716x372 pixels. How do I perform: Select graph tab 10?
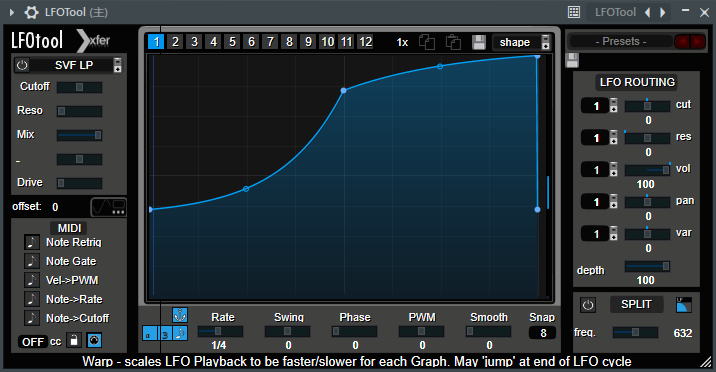(327, 42)
